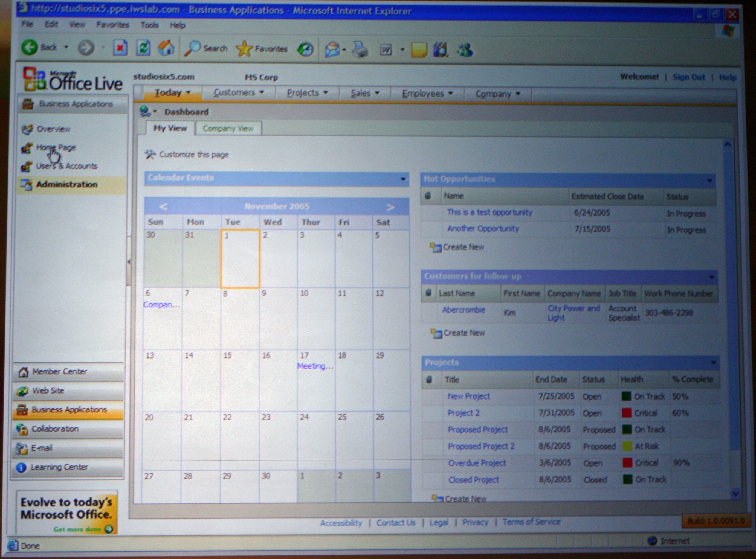Click the yellow Discuss note icon

419,50
